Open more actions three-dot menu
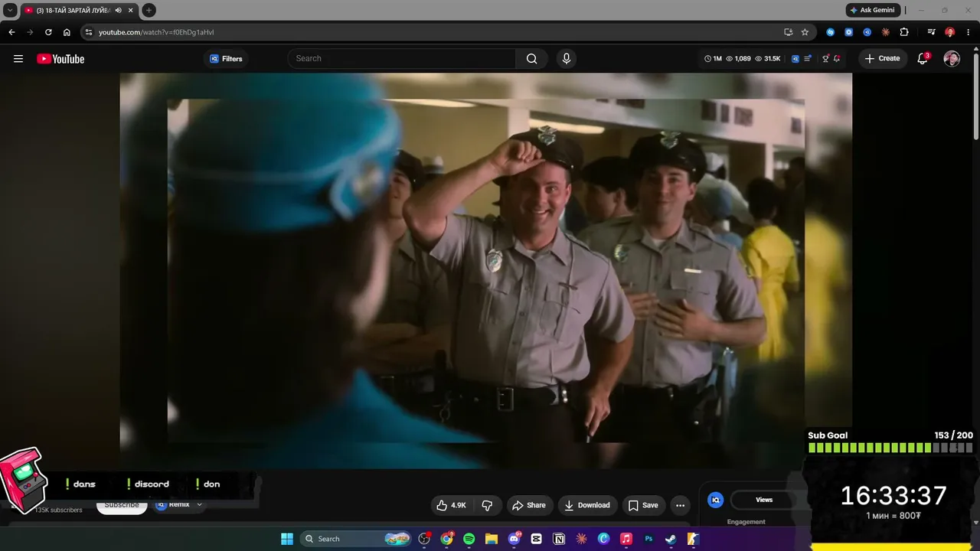Image resolution: width=980 pixels, height=551 pixels. 680,505
